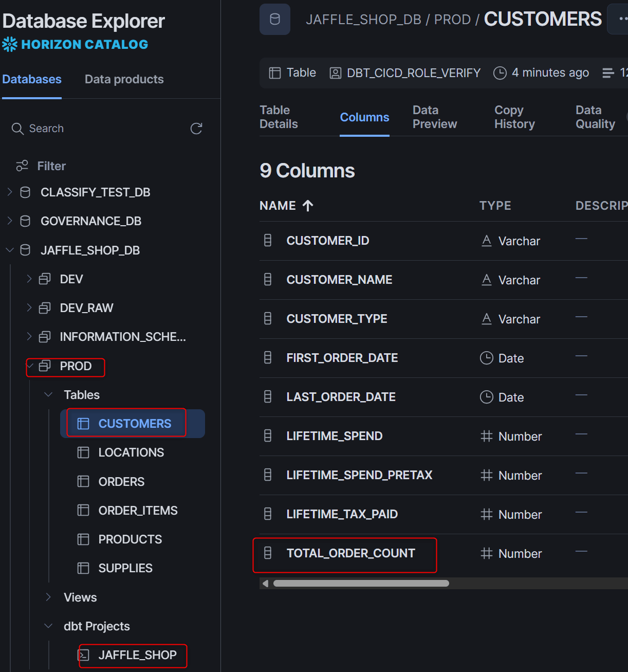Open the Data products tab

coord(124,79)
